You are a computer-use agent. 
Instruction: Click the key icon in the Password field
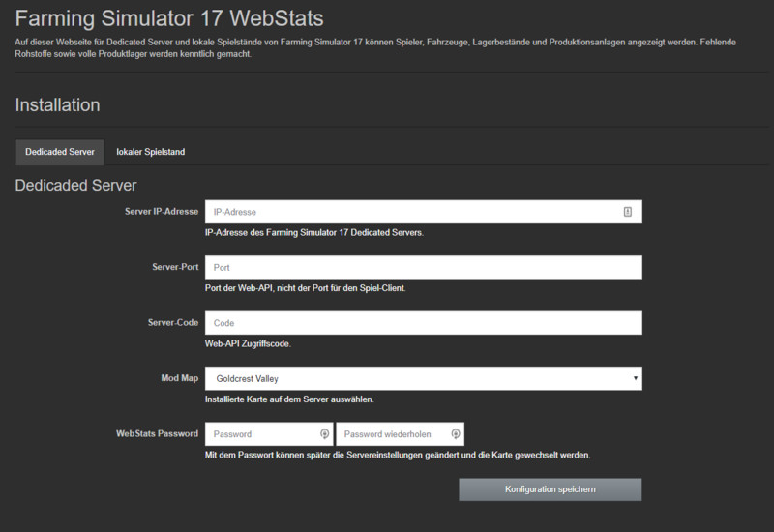tap(324, 434)
